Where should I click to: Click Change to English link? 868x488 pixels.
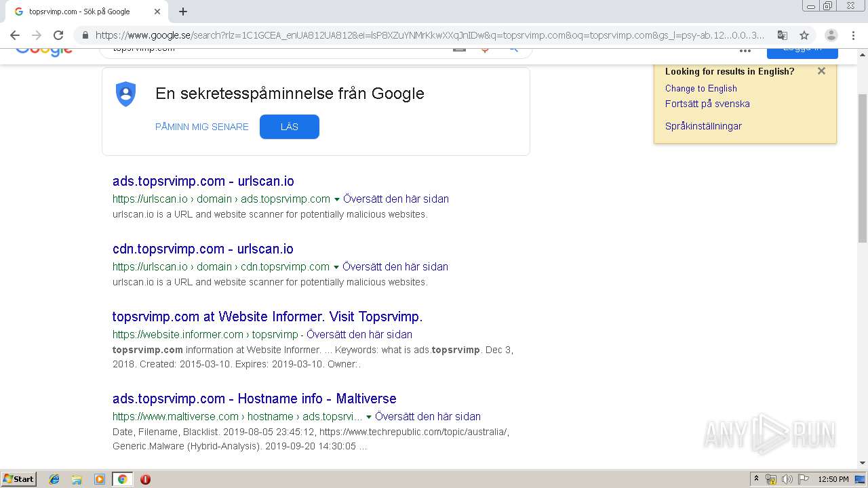click(701, 88)
